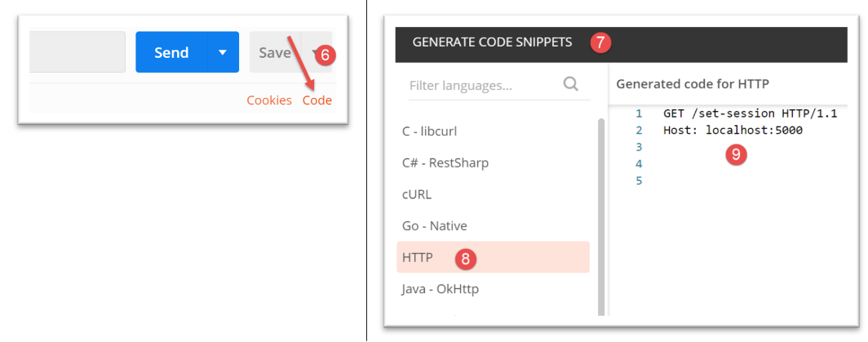Click the Host: localhost:5000 code line
The height and width of the screenshot is (342, 868).
point(733,131)
